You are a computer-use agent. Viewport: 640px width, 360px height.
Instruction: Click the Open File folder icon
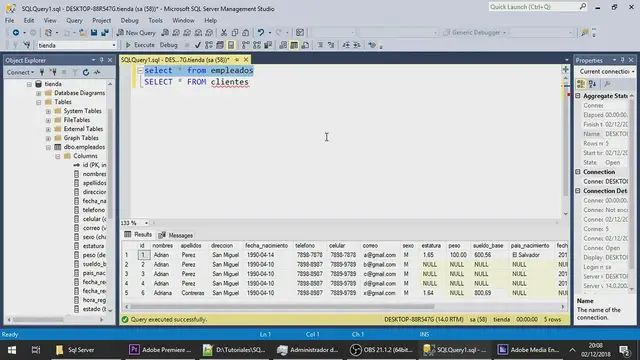(82, 33)
